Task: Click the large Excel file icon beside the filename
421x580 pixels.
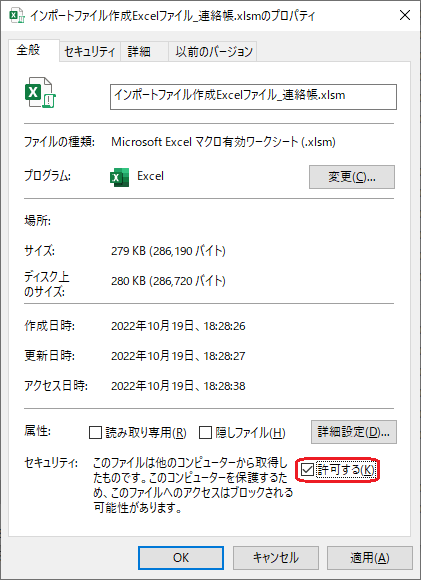Action: (x=40, y=92)
